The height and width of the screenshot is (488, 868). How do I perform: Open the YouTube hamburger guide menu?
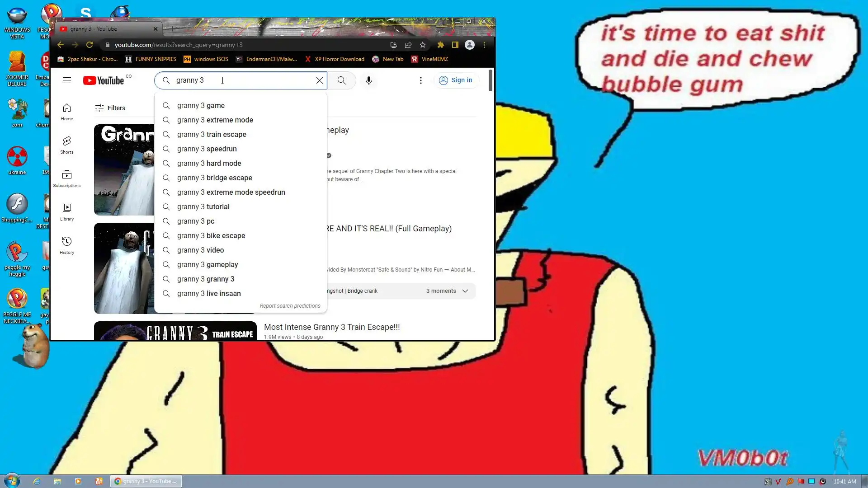pyautogui.click(x=67, y=80)
